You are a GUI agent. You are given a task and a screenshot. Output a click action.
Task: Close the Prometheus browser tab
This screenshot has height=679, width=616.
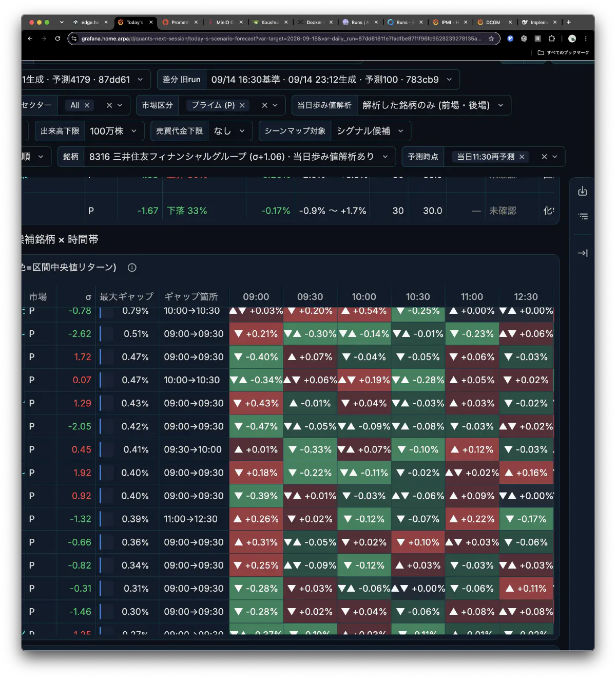[x=196, y=22]
